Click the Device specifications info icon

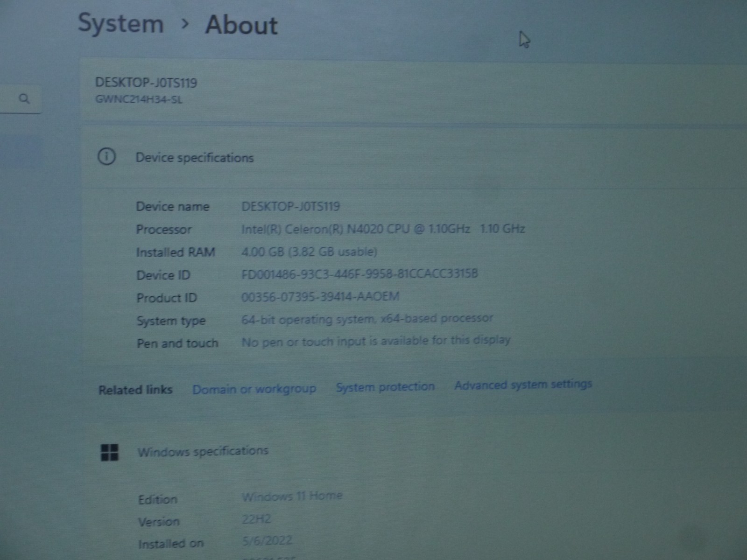(106, 156)
